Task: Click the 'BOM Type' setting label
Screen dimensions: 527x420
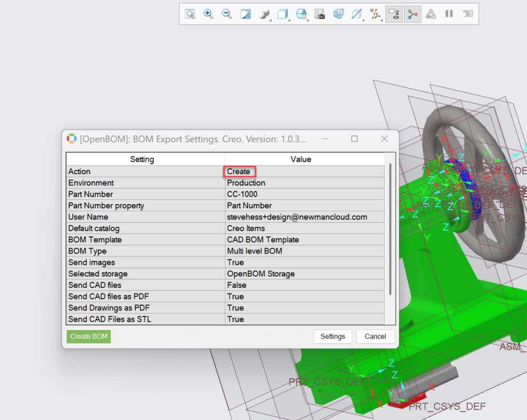Action: (87, 251)
